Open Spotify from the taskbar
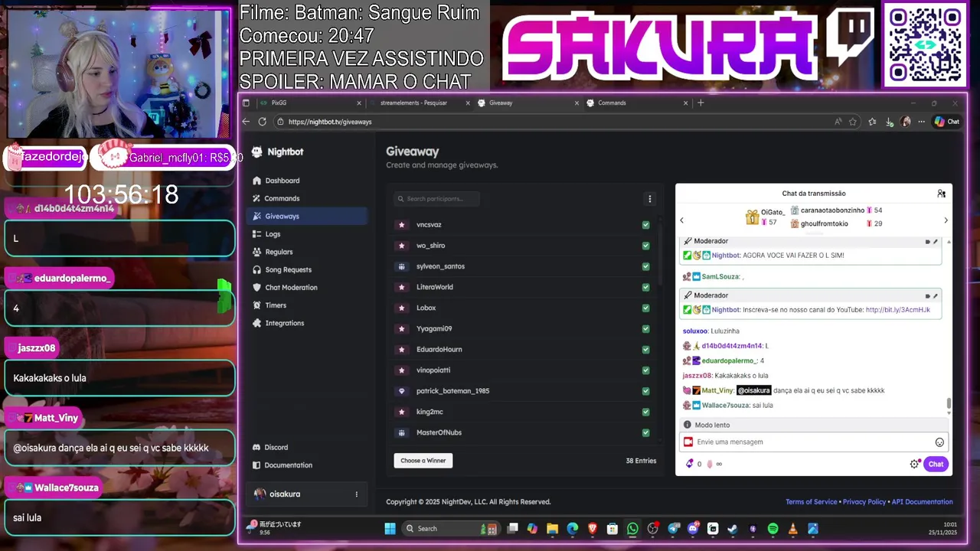 pos(773,529)
